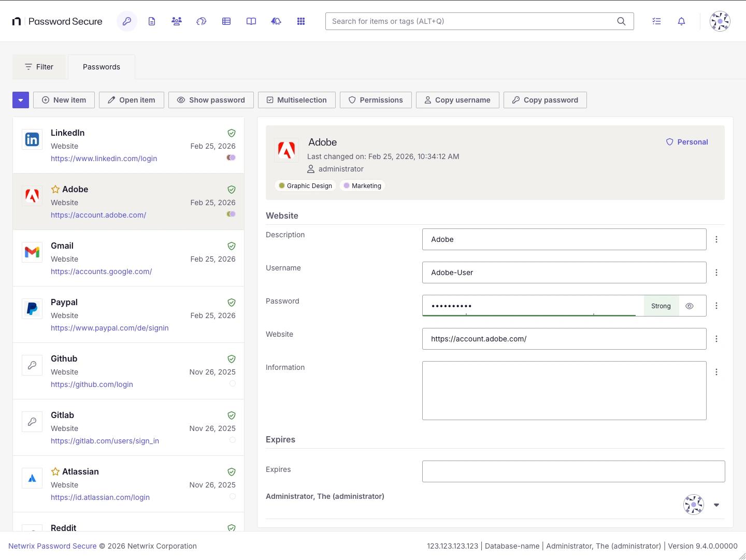
Task: Open the organizational structure people icon
Action: click(x=177, y=21)
